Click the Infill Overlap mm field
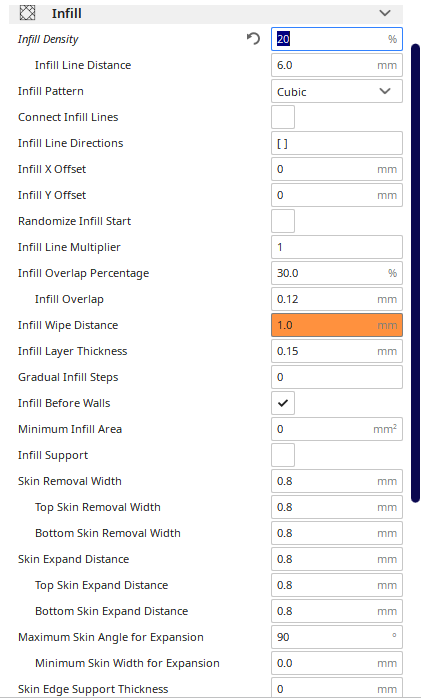Image resolution: width=421 pixels, height=699 pixels. pyautogui.click(x=337, y=299)
